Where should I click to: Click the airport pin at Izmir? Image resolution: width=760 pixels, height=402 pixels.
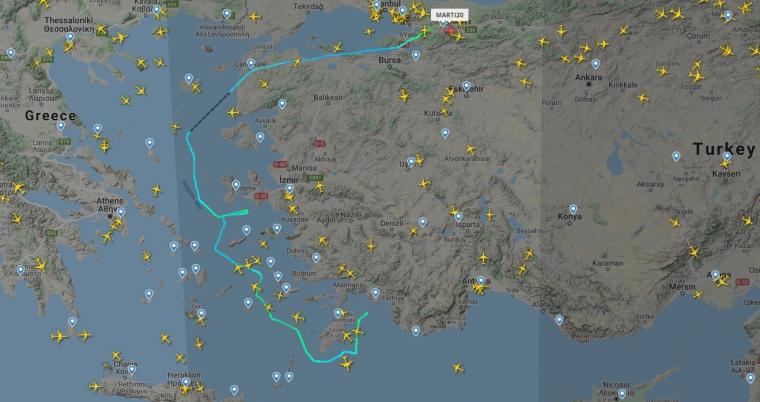point(289,188)
